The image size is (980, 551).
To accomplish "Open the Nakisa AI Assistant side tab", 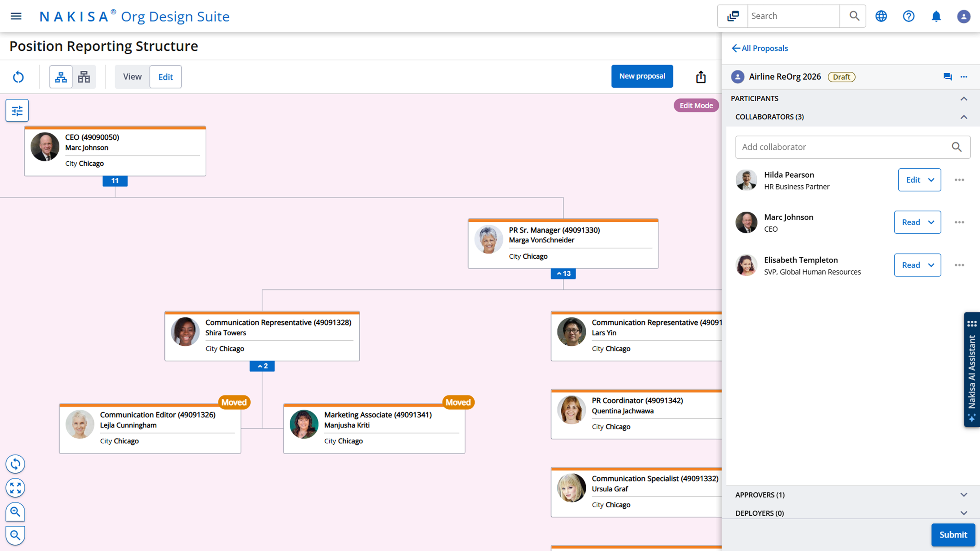I will [x=972, y=369].
